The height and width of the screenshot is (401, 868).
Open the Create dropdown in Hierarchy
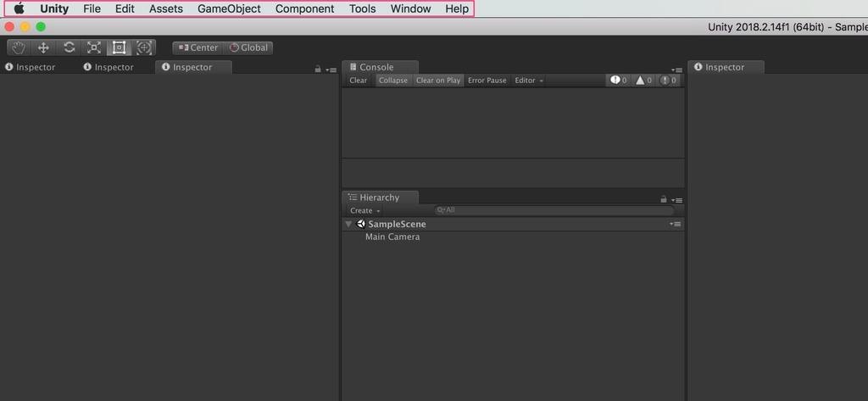pos(365,210)
